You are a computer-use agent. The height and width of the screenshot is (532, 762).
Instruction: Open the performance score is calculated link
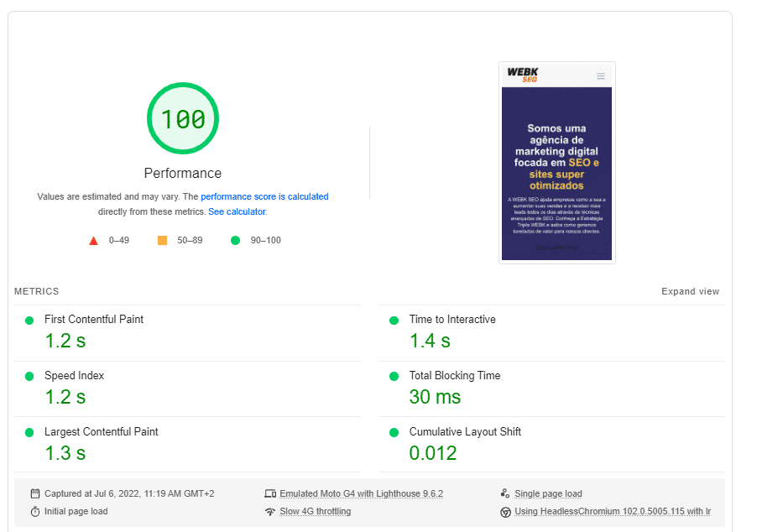(264, 196)
